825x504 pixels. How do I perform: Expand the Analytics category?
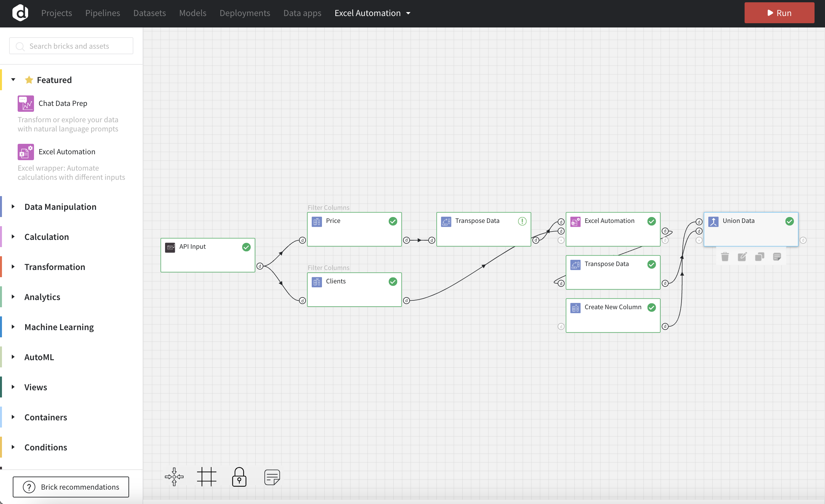pyautogui.click(x=13, y=297)
